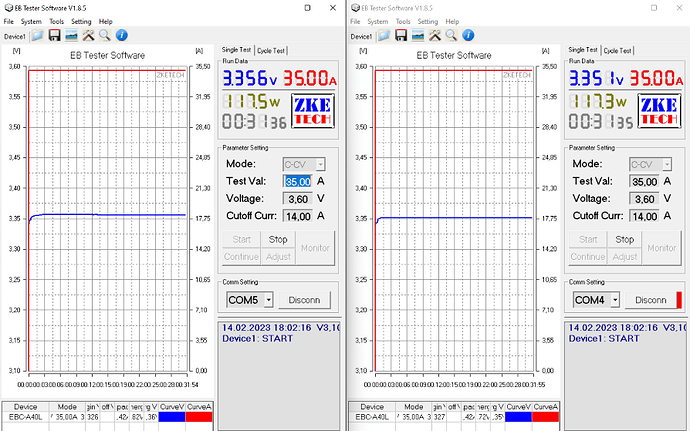690x431 pixels.
Task: Click Cutoff Curr field in left window
Action: (298, 216)
